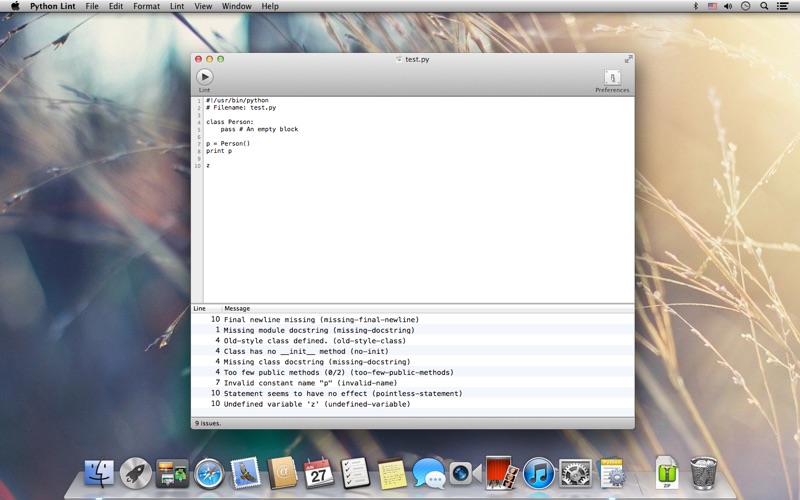Open the View menu
Screen dimensions: 800x500
[203, 6]
